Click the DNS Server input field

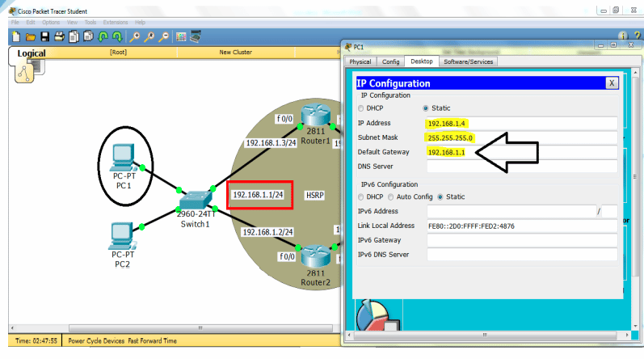(x=522, y=167)
